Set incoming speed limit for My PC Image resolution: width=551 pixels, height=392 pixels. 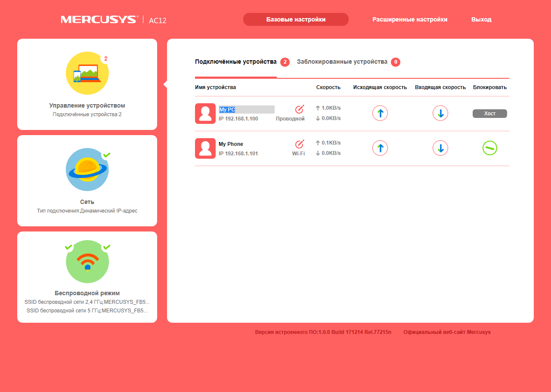440,114
